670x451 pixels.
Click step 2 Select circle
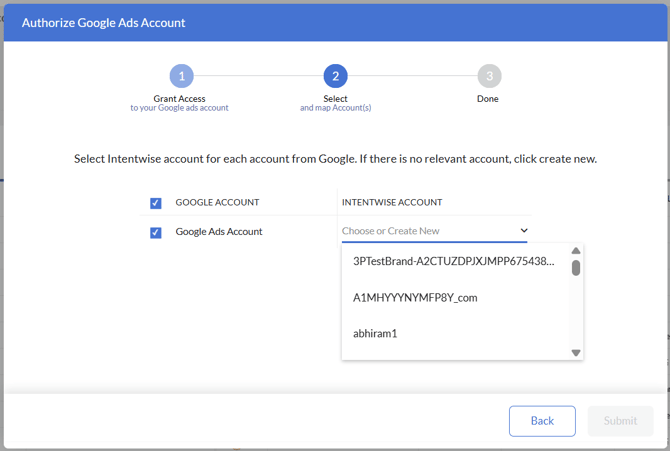coord(335,76)
